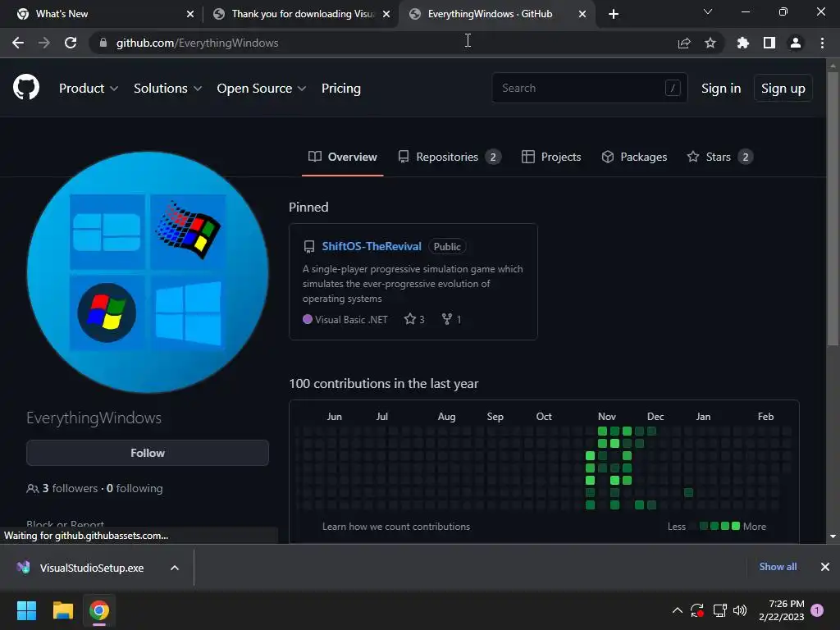Open the volume control in system tray
This screenshot has width=840, height=630.
[740, 610]
